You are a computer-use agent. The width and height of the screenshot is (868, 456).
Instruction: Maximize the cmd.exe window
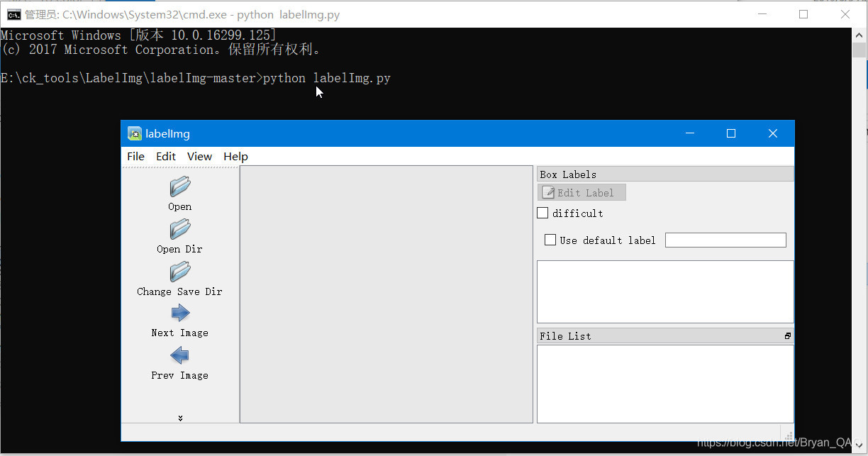tap(803, 14)
